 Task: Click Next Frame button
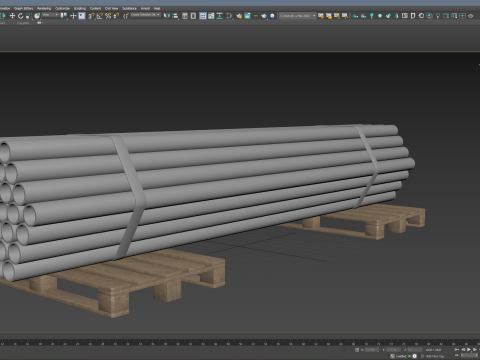[475, 349]
